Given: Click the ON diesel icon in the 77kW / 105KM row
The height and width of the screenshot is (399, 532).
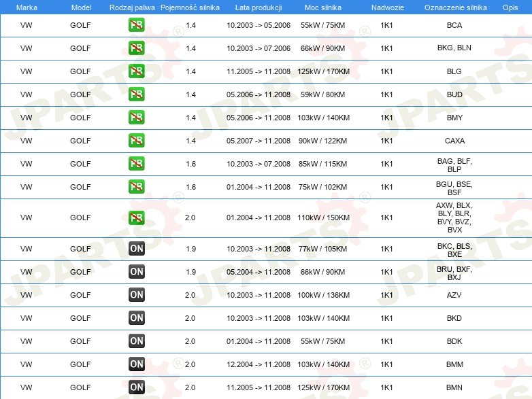Looking at the screenshot, I should 136,249.
